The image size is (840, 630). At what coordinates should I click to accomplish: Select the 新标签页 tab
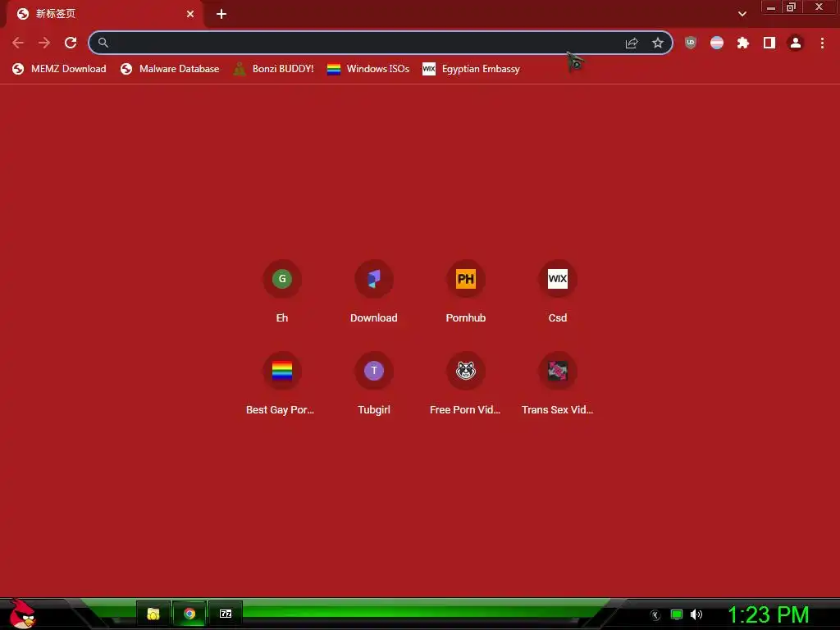pyautogui.click(x=105, y=15)
